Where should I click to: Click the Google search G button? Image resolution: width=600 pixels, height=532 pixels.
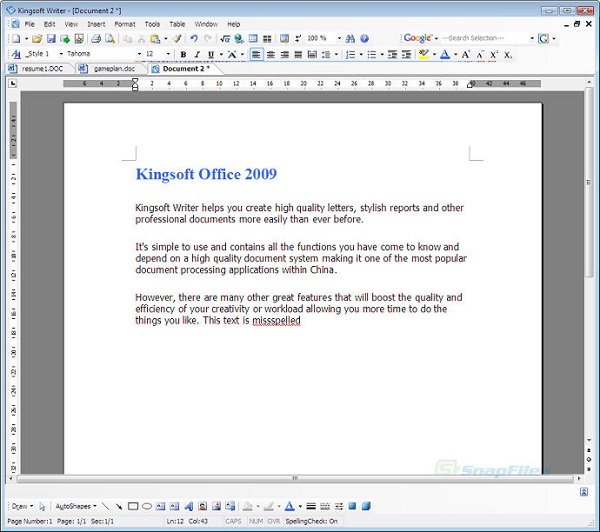[x=543, y=39]
